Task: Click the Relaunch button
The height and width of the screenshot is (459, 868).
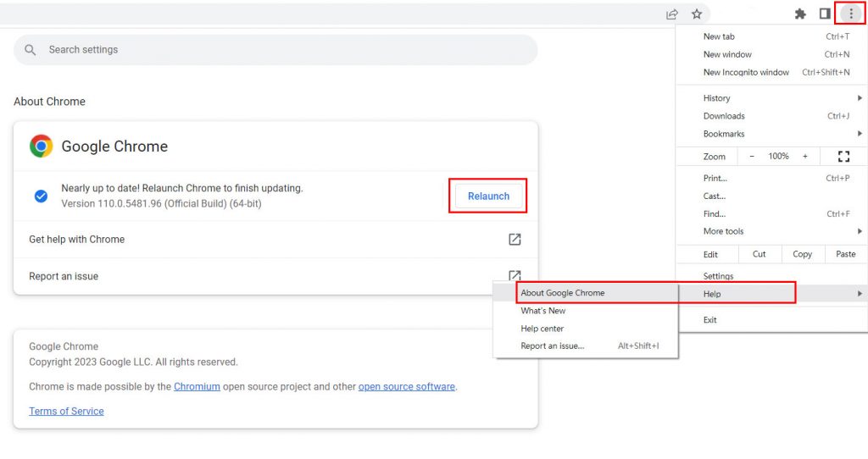Action: (488, 196)
